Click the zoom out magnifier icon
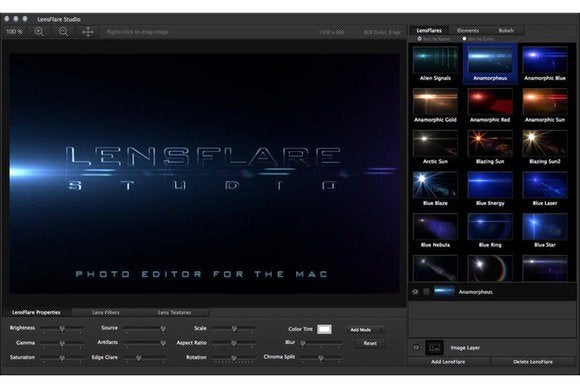The width and height of the screenshot is (580, 388). 64,32
